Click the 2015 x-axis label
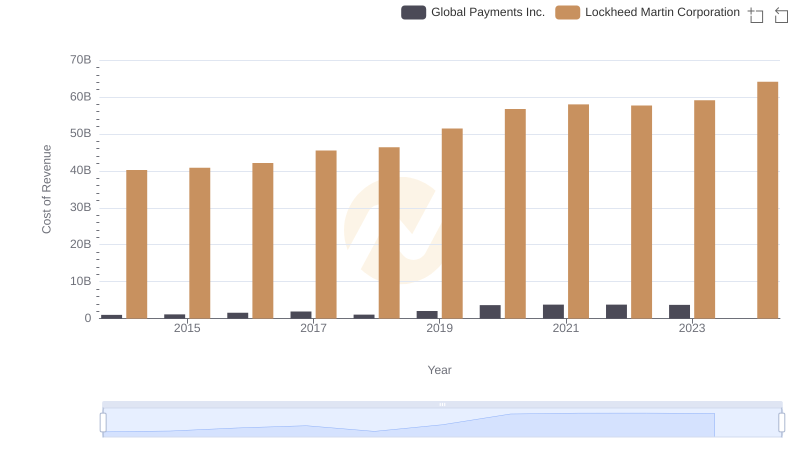 [187, 328]
